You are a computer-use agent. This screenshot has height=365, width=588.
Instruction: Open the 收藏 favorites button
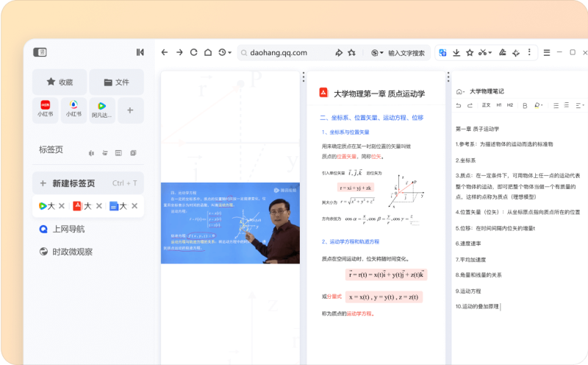(60, 82)
